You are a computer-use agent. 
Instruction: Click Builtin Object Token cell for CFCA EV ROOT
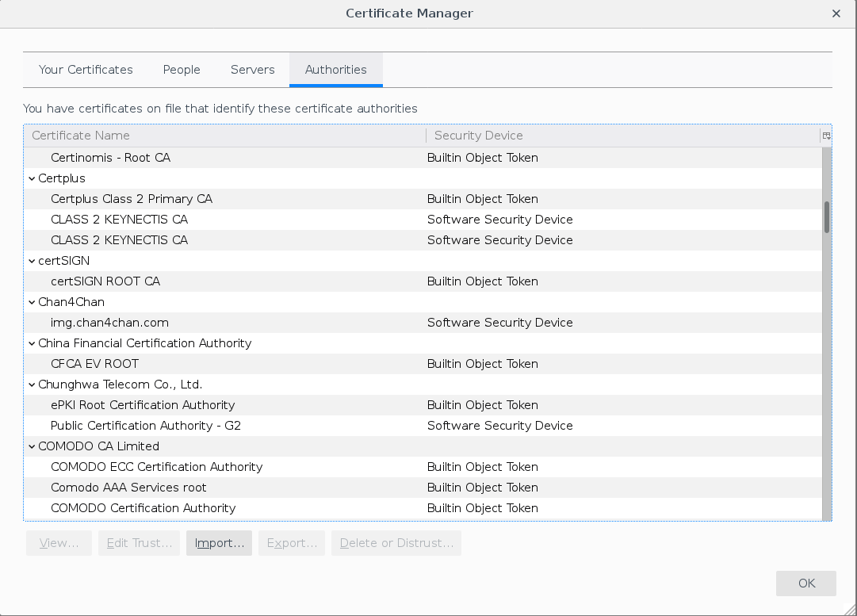click(x=483, y=364)
